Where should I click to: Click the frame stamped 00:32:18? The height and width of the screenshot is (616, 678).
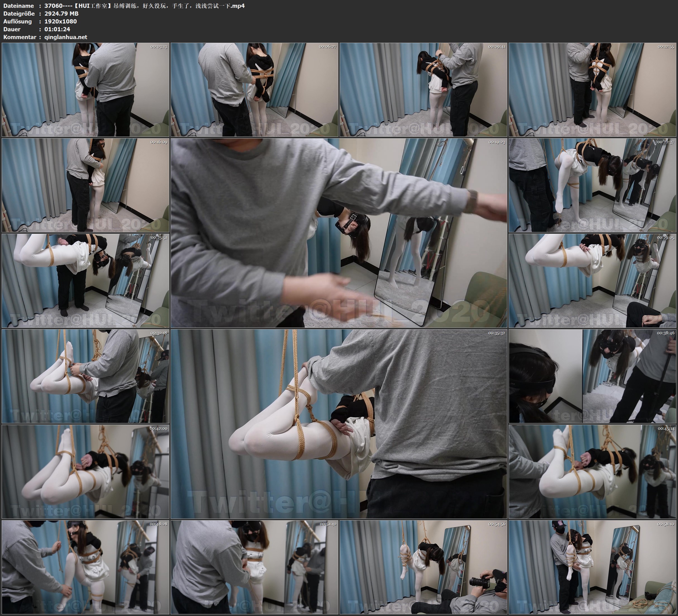[x=85, y=376]
